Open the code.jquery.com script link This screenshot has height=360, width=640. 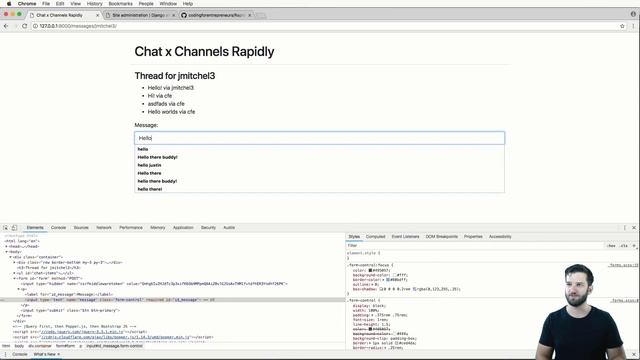(82, 332)
